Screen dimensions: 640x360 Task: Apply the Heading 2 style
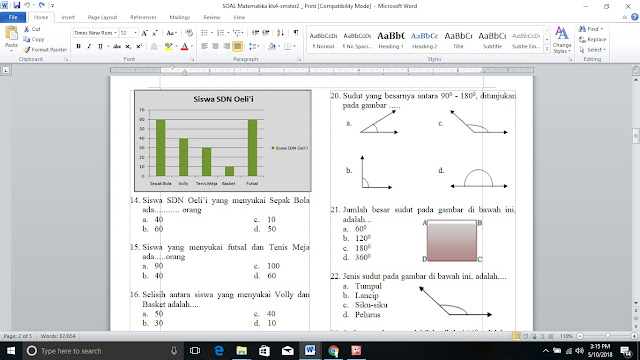(424, 40)
